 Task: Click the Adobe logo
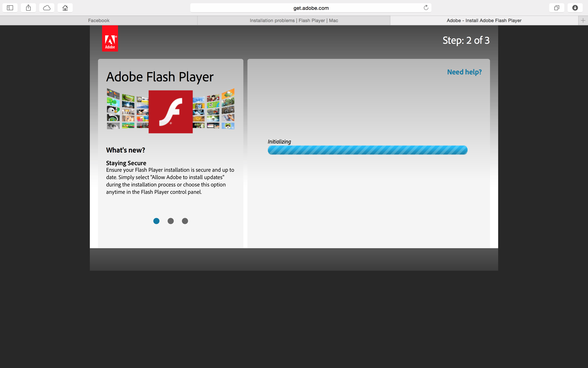point(110,38)
